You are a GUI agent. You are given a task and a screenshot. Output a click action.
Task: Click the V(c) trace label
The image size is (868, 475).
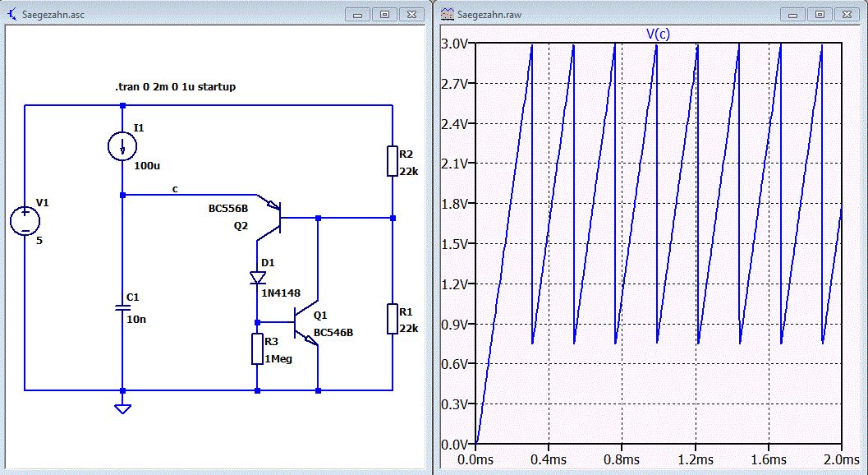pyautogui.click(x=659, y=35)
